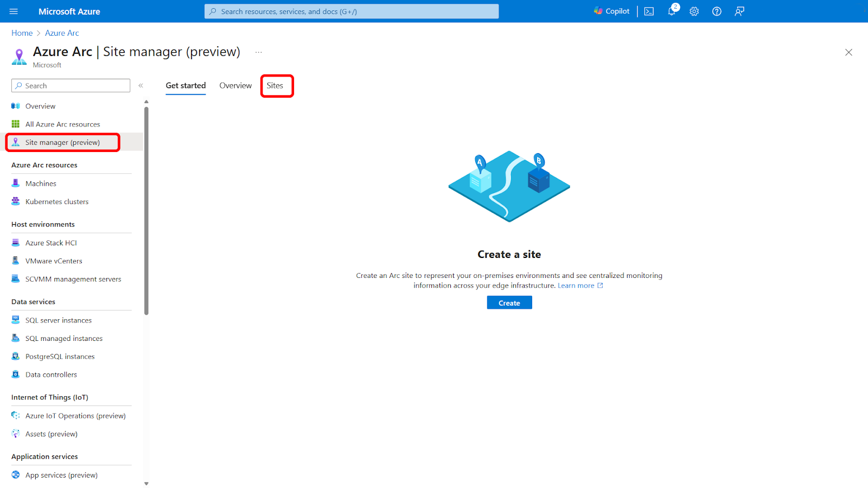Click the sidebar vertical scrollbar
Screen dimensions: 868x488
(146, 211)
